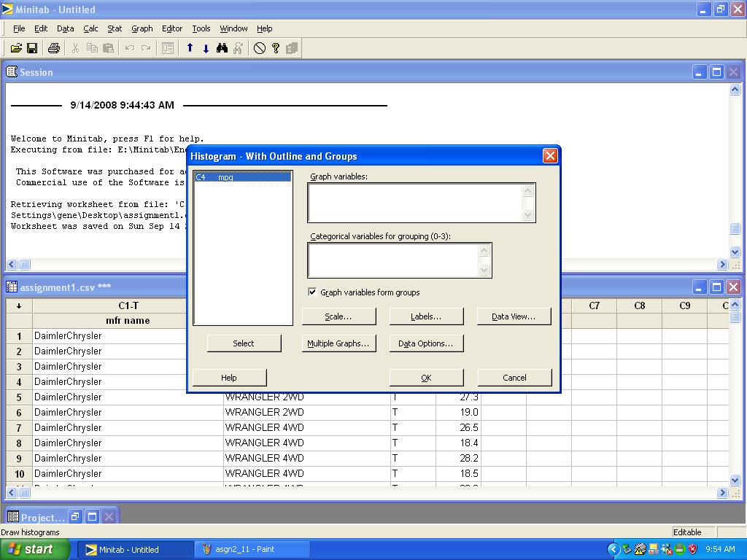Click the Data View... button
747x560 pixels.
tap(514, 316)
